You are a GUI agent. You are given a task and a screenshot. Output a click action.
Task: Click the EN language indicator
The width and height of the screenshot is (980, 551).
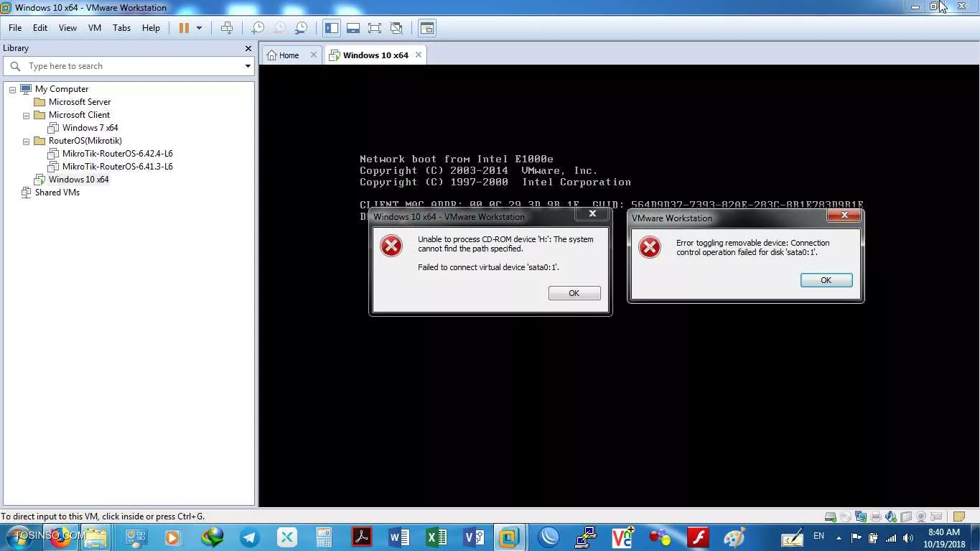coord(818,536)
